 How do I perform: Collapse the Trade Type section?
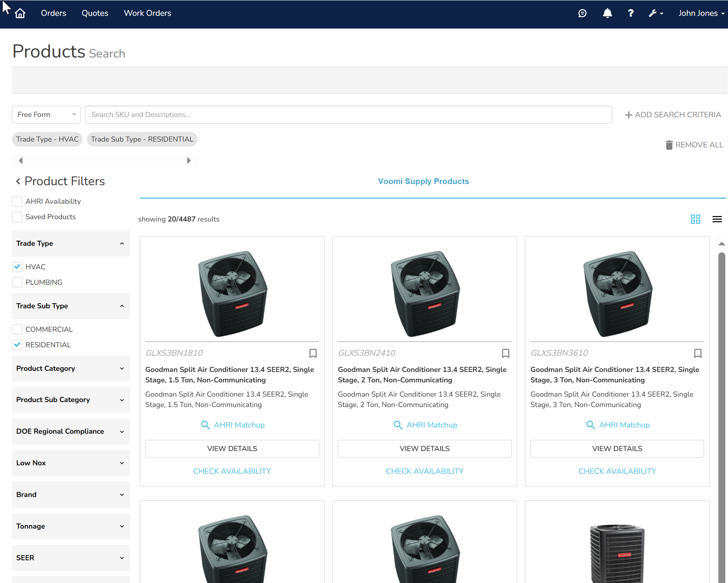point(71,243)
